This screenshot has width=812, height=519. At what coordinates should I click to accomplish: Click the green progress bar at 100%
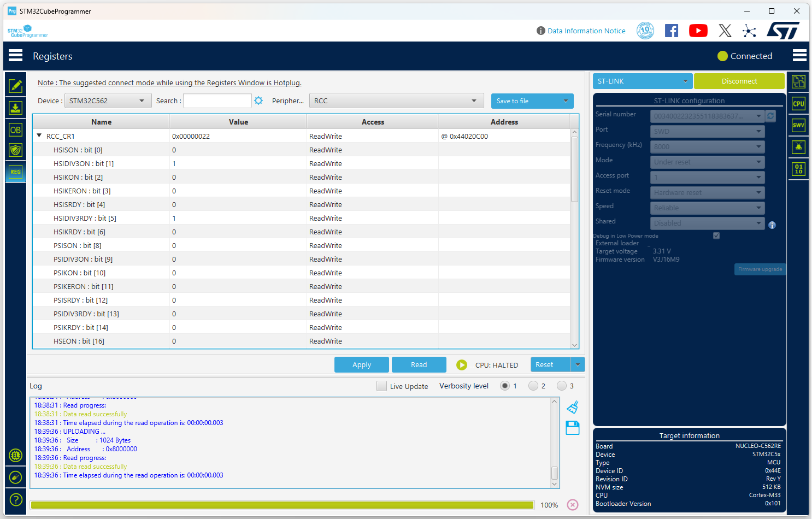pyautogui.click(x=282, y=505)
